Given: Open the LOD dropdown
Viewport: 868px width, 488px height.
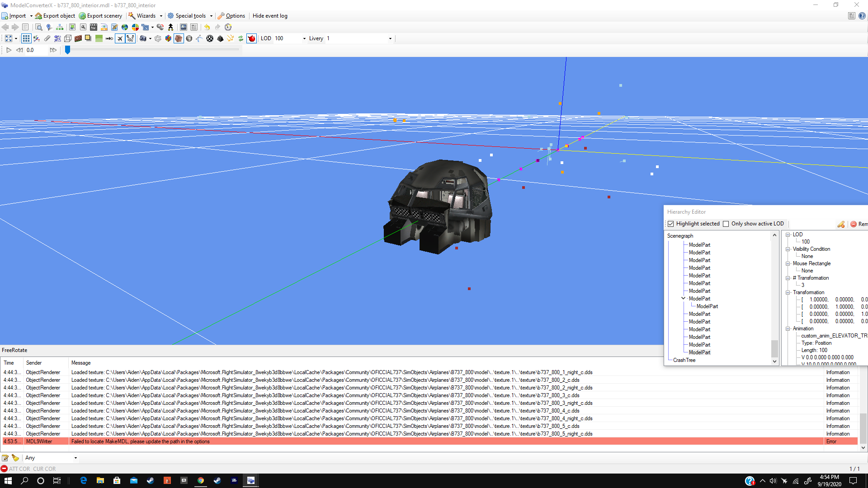Looking at the screenshot, I should coord(304,38).
